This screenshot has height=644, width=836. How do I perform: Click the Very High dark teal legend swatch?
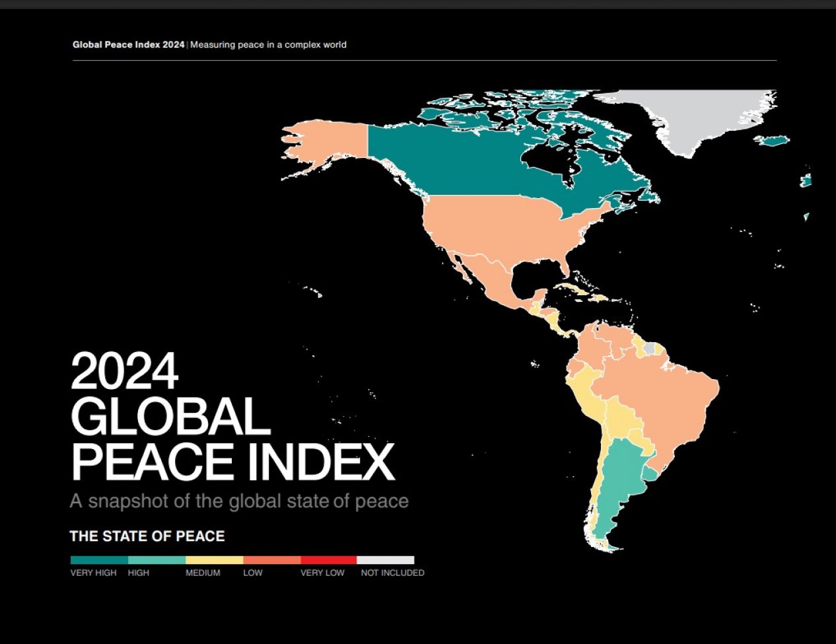pos(99,560)
